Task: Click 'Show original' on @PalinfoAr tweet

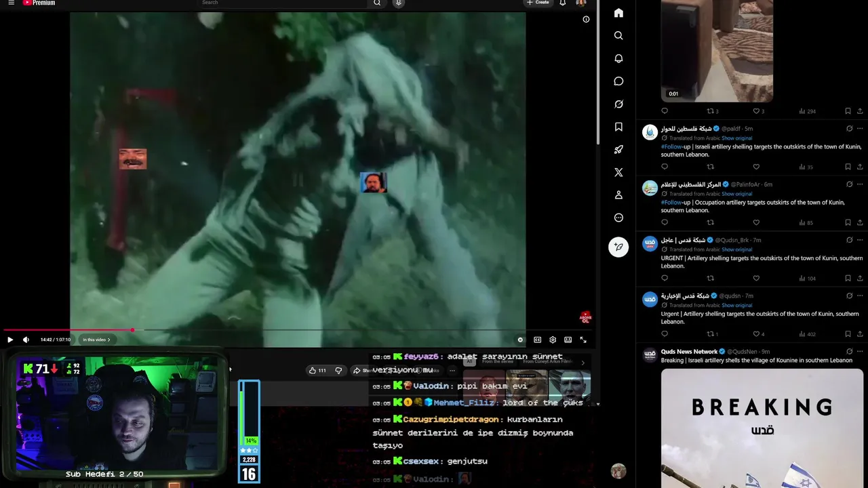Action: [736, 194]
